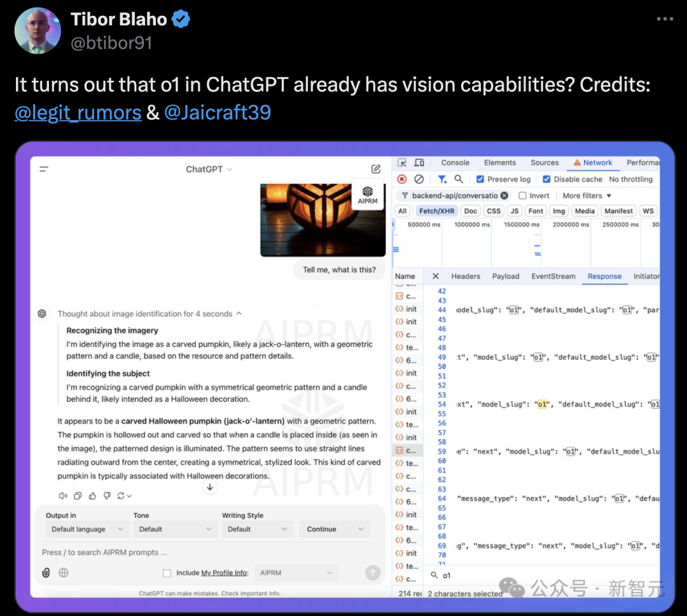Select the JS type filter
This screenshot has width=687, height=616.
515,211
